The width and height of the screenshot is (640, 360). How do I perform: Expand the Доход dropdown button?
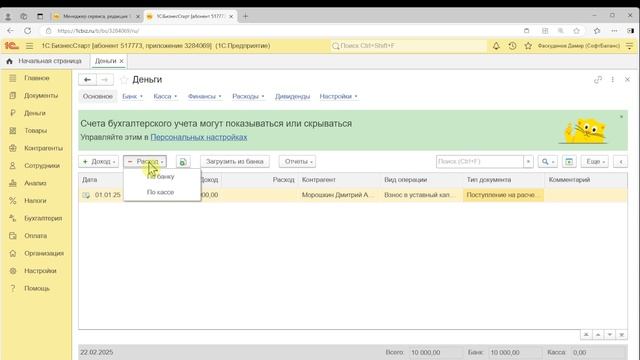tap(98, 162)
